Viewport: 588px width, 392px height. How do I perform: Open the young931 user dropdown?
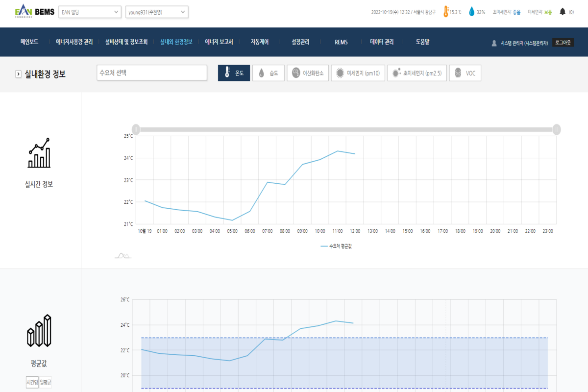(157, 12)
